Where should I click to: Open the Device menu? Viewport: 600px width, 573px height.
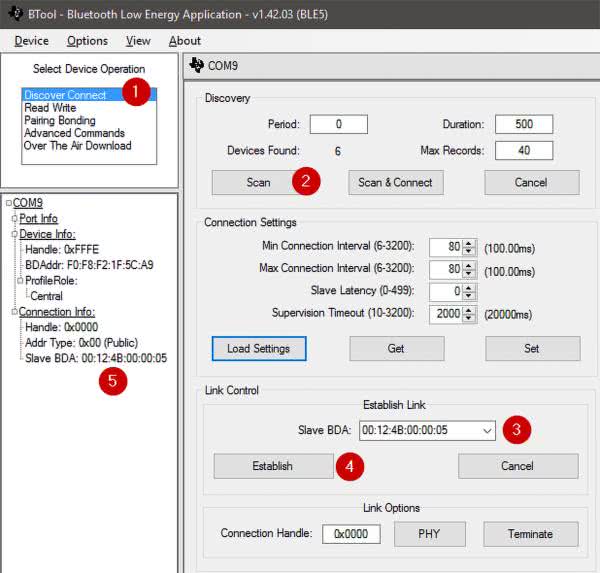click(x=31, y=41)
